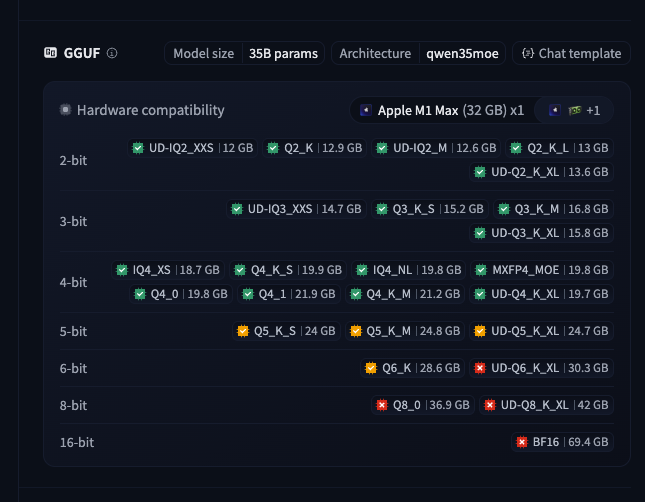Select the UD-Q5_K_XL 24.7 GB quant
This screenshot has height=502, width=645.
pyautogui.click(x=541, y=331)
